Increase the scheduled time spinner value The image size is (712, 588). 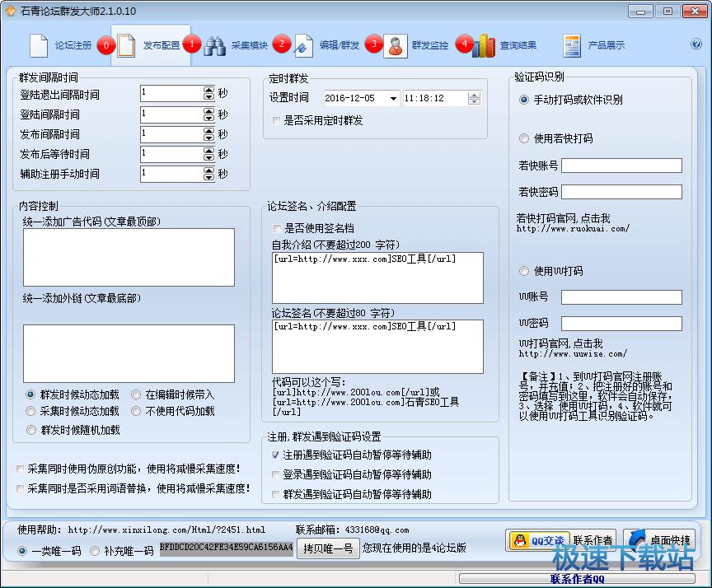click(474, 95)
